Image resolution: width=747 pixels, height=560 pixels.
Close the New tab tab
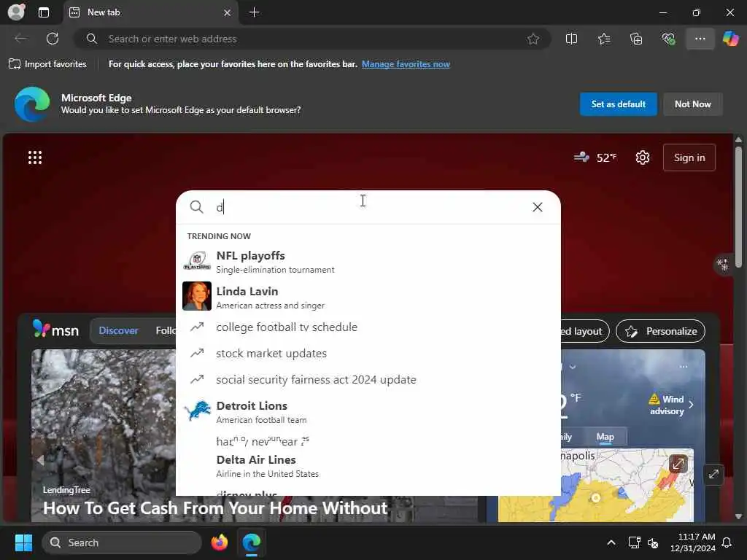pos(228,13)
